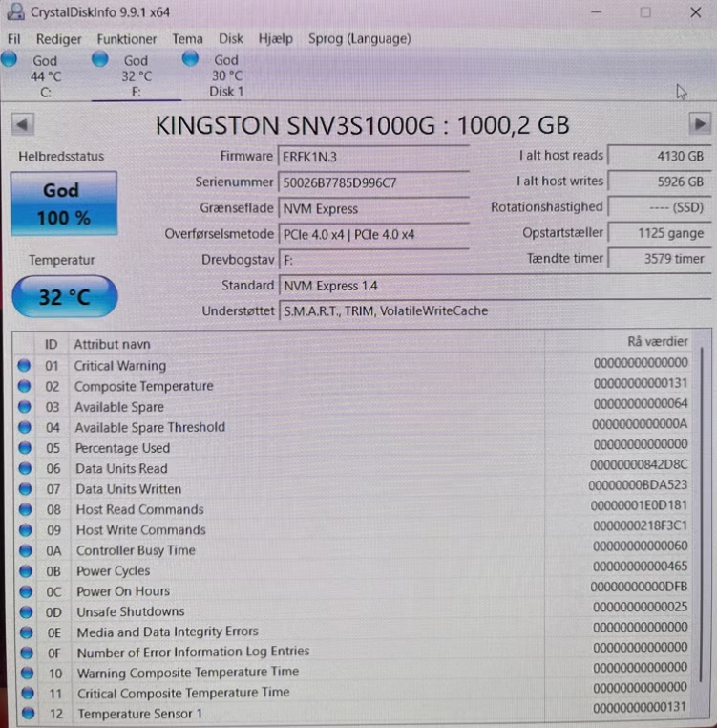Click status icon of Number of Error Information Log Entries
This screenshot has height=728, width=717.
[x=27, y=653]
